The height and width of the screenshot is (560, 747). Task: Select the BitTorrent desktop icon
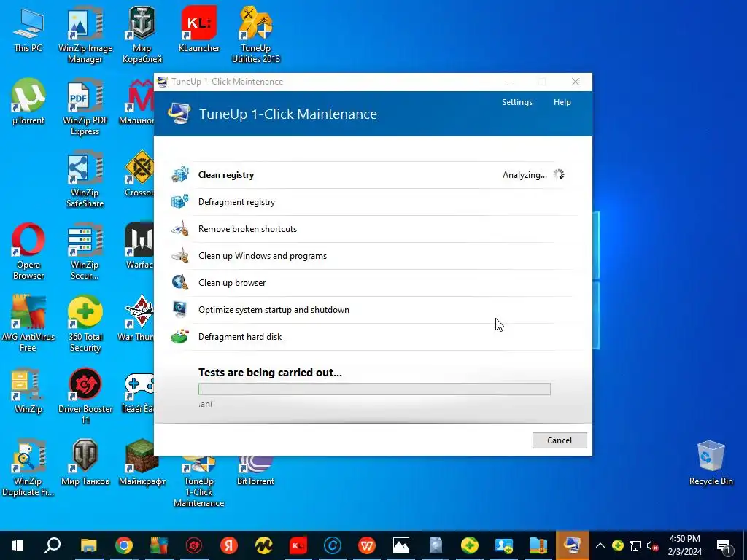256,470
